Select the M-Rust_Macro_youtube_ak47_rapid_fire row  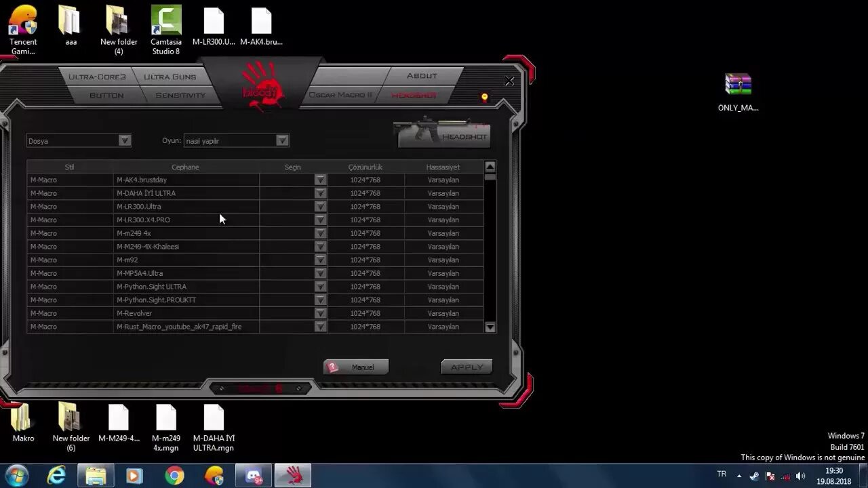tap(255, 327)
